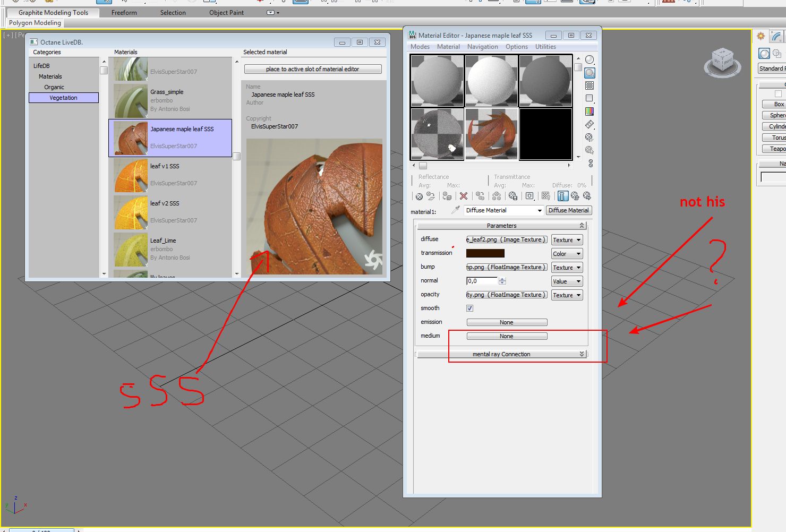Toggle Show Shaded Material in Viewport
The width and height of the screenshot is (786, 532).
tap(546, 196)
